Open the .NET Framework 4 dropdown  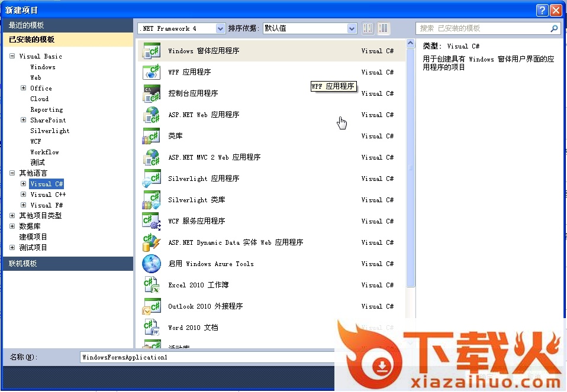click(220, 28)
